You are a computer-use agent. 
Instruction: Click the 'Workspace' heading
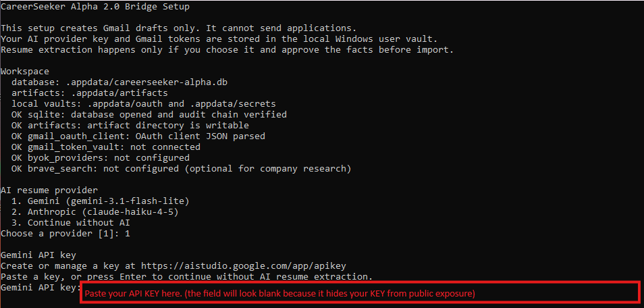(x=25, y=72)
